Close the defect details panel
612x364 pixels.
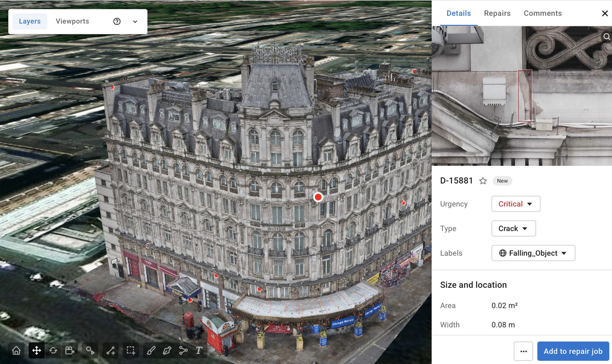605,13
